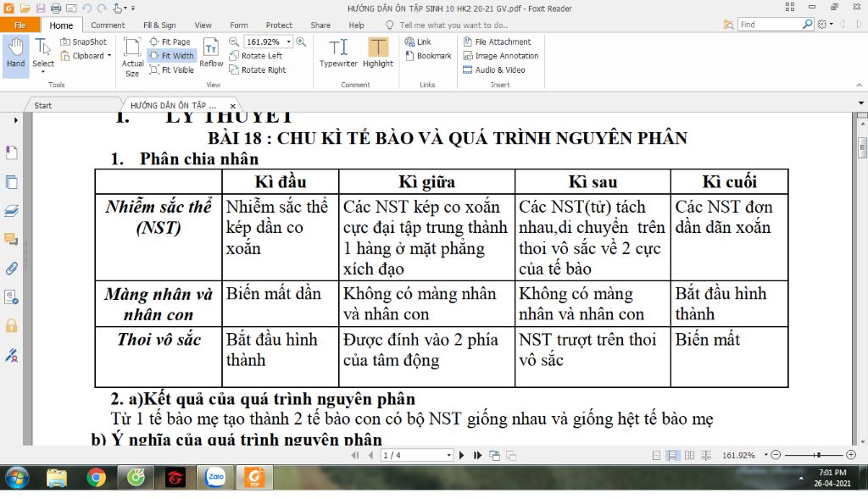868x499 pixels.
Task: Open the Bookmarks side panel
Action: click(11, 152)
